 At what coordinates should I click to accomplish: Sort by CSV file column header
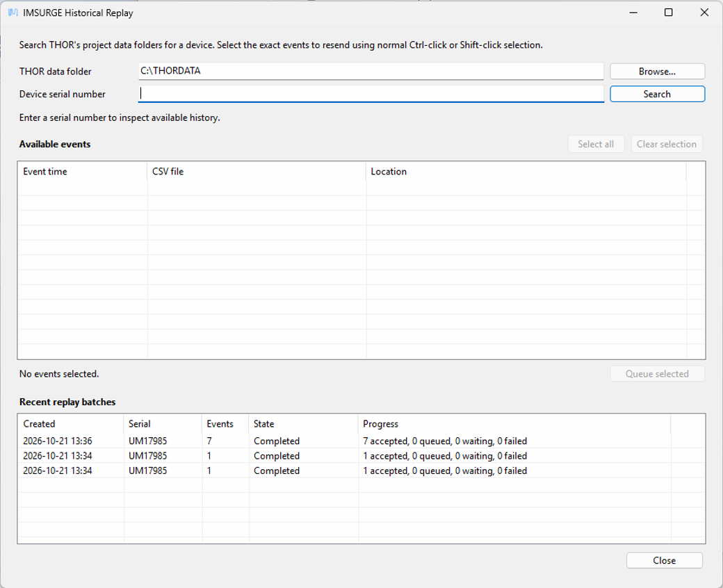point(257,172)
